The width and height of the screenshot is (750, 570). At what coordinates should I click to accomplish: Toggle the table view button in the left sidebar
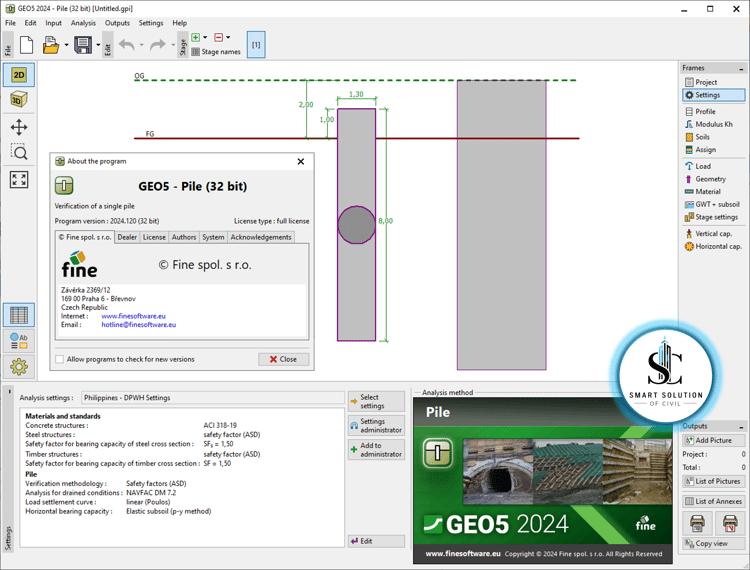(19, 316)
